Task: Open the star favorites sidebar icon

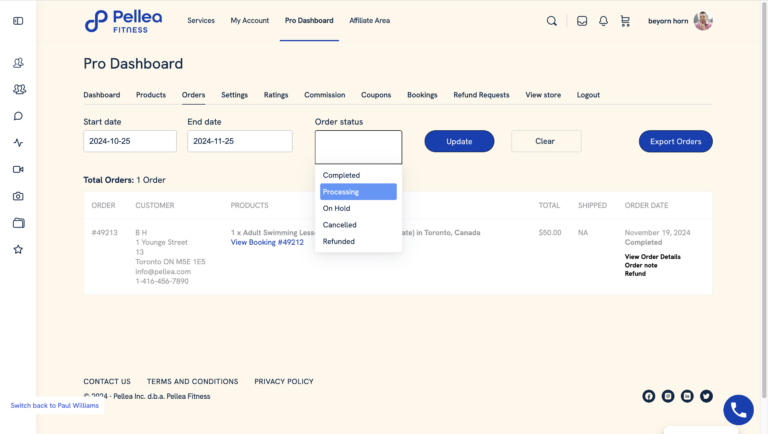Action: (x=18, y=249)
